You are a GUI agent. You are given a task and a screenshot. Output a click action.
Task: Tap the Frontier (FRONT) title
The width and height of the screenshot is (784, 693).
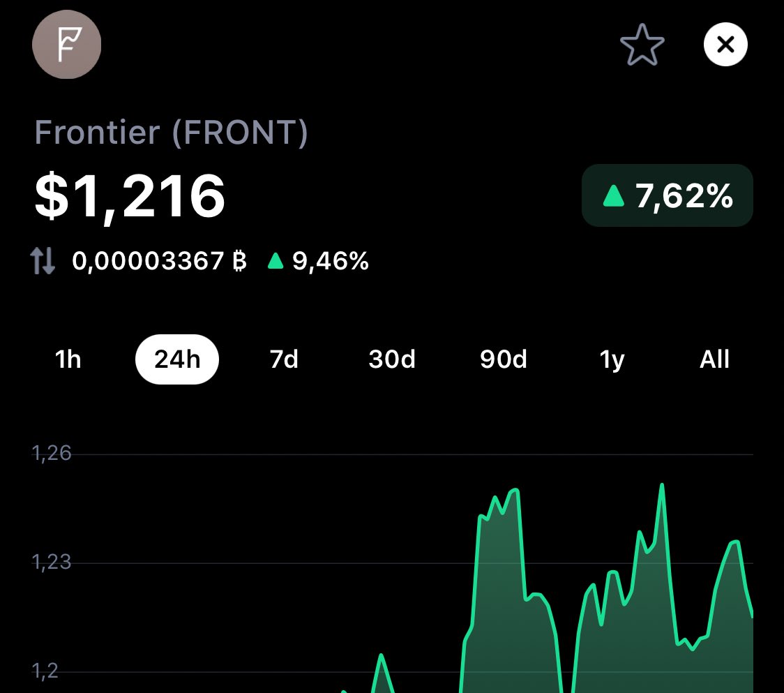point(171,133)
